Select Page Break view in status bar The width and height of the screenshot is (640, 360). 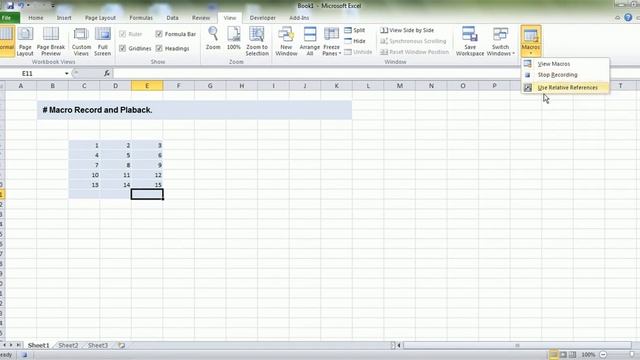tap(573, 355)
